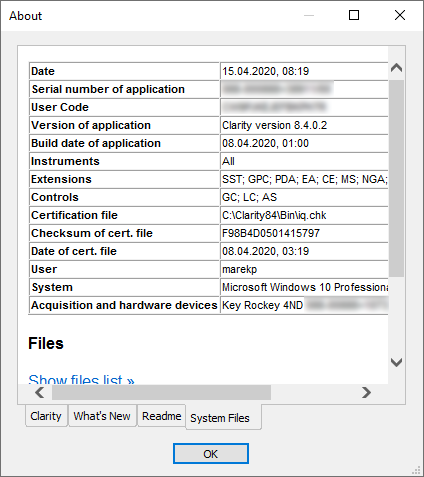
Task: Close the About dialog window
Action: 400,15
